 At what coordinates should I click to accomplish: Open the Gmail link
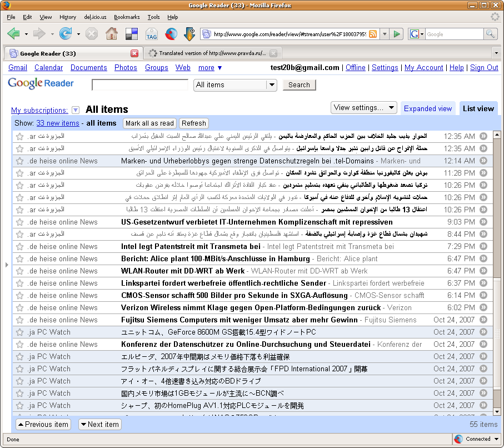pyautogui.click(x=18, y=68)
